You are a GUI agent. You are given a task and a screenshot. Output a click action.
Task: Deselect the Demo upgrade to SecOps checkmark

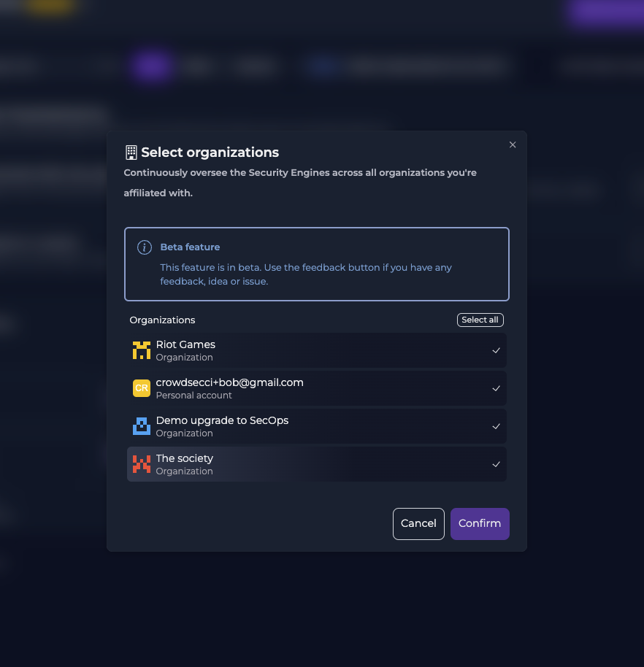[497, 426]
